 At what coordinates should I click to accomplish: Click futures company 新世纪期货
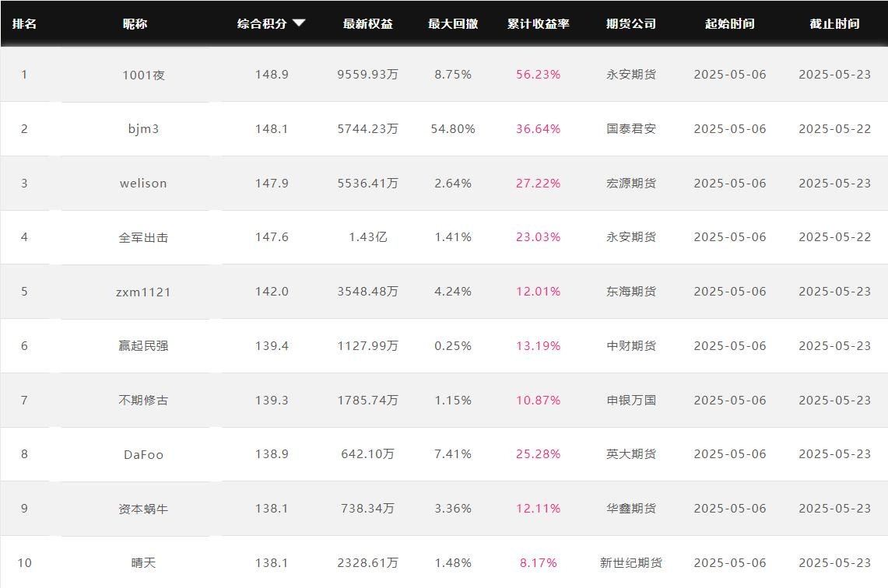pos(631,562)
